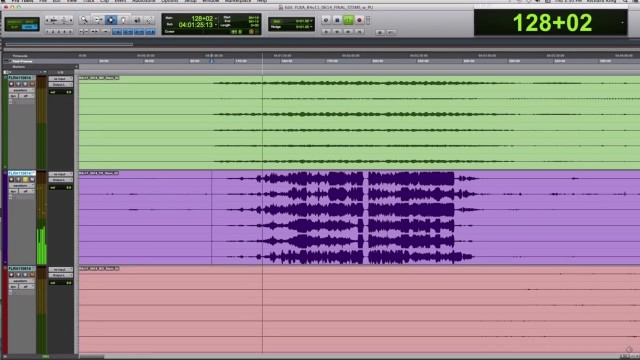Open purple track waveform view selector
640x360 pixels.
pos(22,186)
